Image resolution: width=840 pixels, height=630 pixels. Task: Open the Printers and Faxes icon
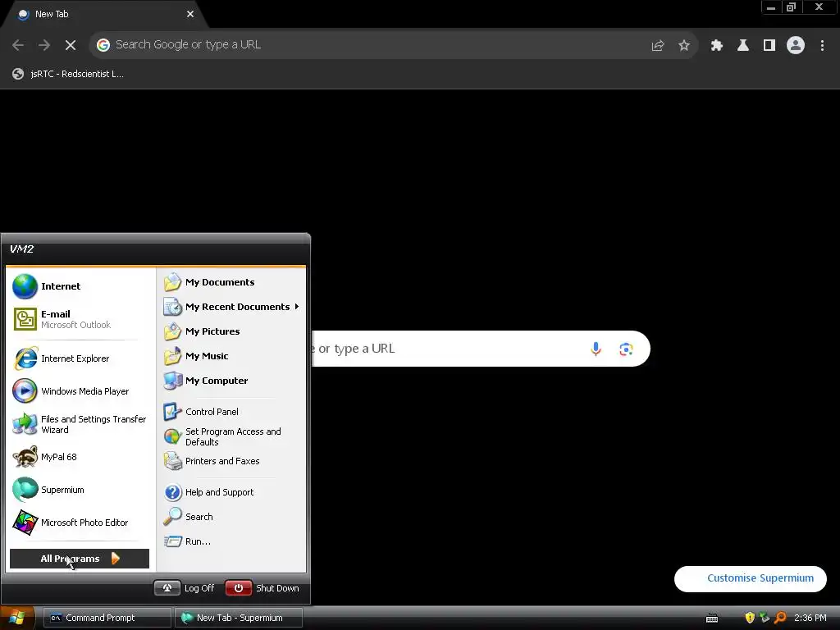tap(172, 461)
